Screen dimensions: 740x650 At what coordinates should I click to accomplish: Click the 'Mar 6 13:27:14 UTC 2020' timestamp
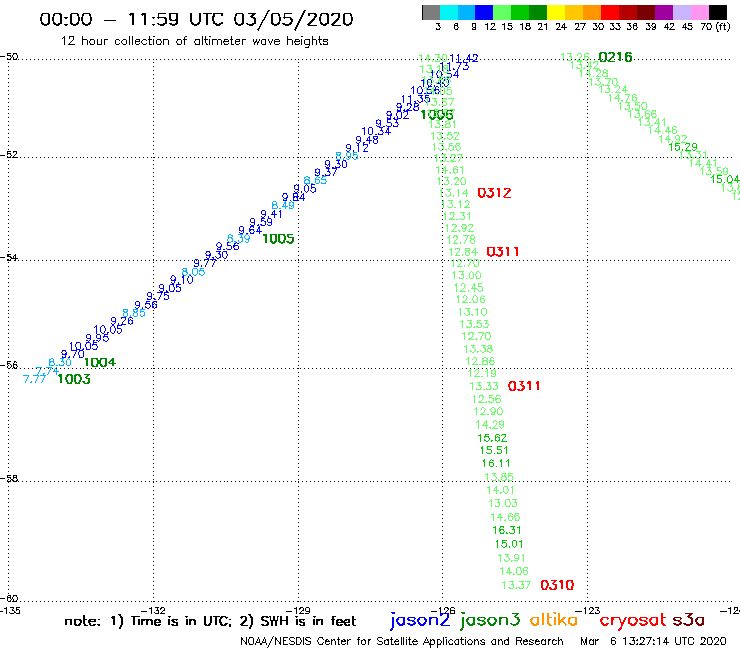coord(653,642)
